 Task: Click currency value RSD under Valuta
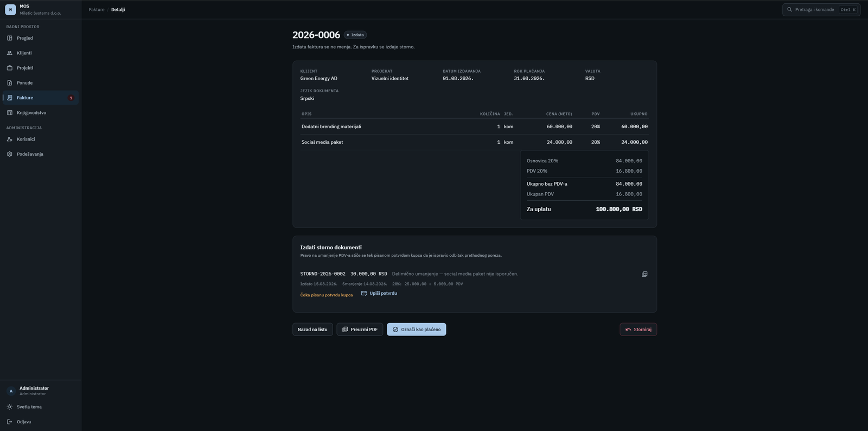(x=590, y=79)
